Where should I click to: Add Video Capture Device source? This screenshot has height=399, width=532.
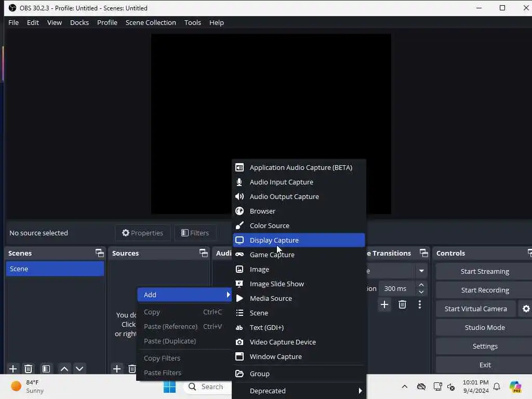click(x=299, y=342)
